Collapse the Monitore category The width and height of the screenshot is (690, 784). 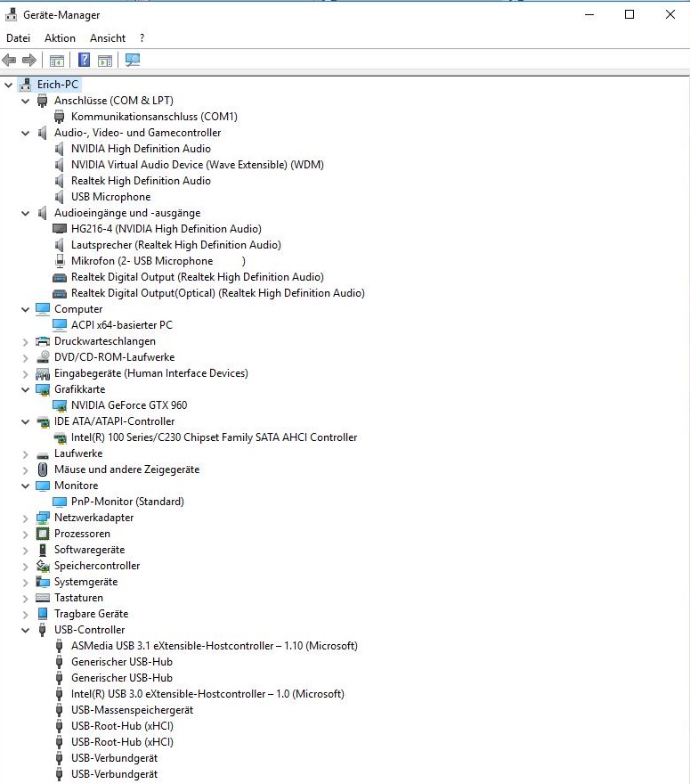pos(26,486)
